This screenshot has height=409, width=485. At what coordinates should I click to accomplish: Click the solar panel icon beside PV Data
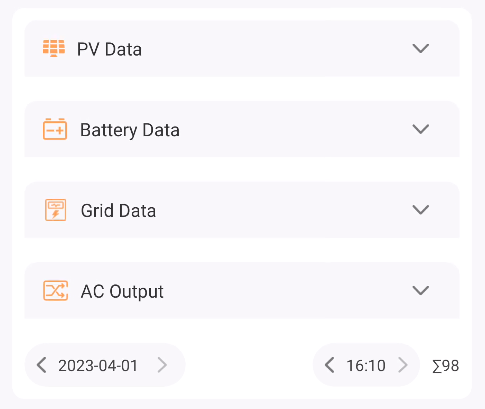coord(54,48)
